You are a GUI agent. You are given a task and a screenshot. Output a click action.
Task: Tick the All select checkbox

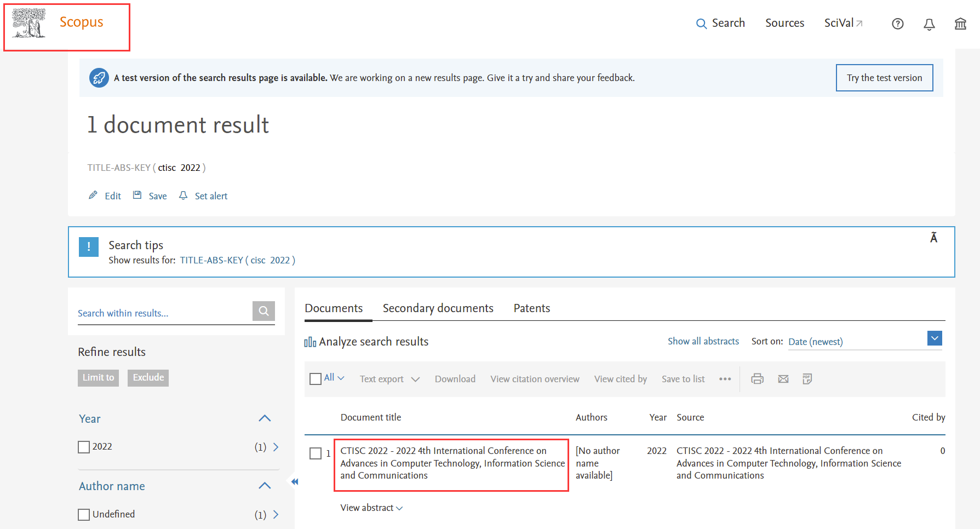point(316,379)
